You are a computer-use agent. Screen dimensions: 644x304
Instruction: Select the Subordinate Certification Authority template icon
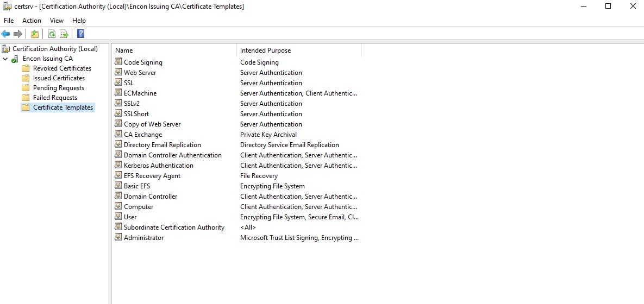118,227
